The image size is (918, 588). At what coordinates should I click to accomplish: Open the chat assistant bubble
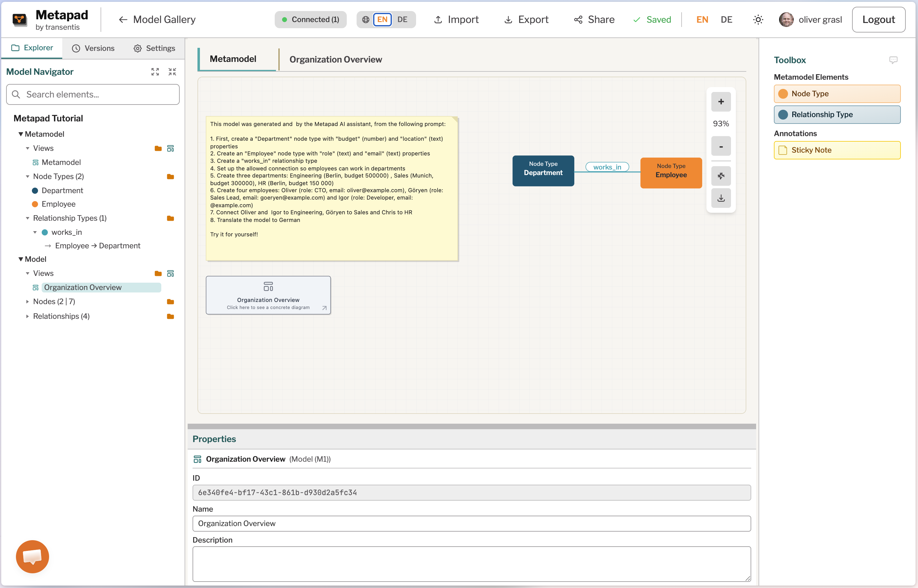click(x=33, y=557)
